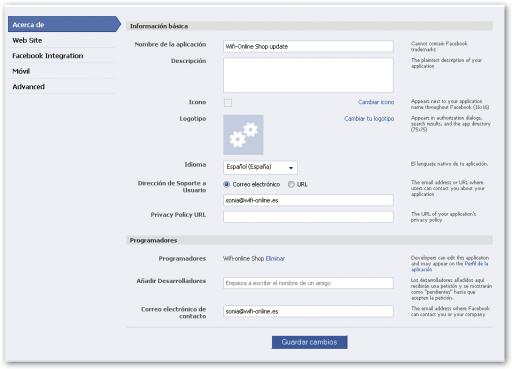512x369 pixels.
Task: Select the URL radio button
Action: point(291,184)
